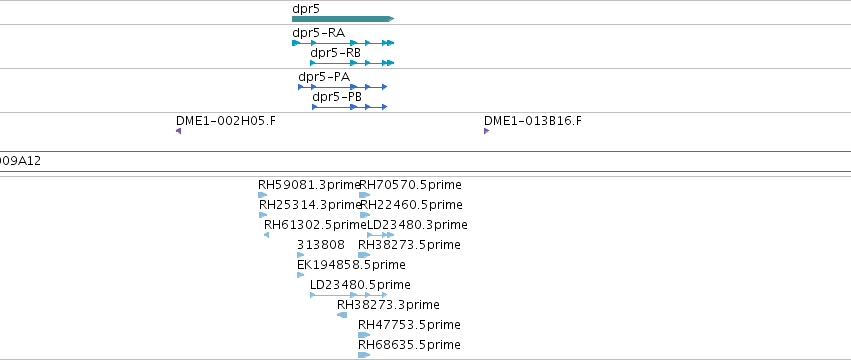Select the RH61302.5prime arrow glyph
Screen dimensions: 851x360
coord(266,235)
